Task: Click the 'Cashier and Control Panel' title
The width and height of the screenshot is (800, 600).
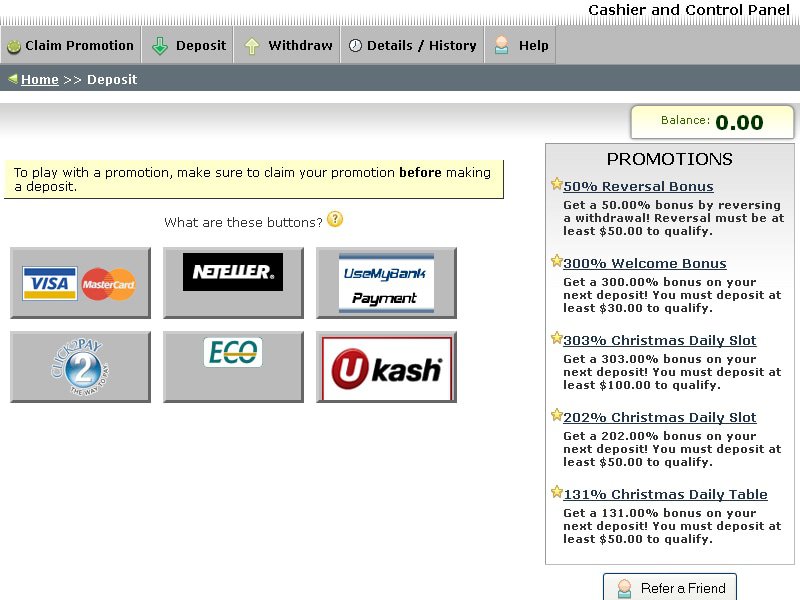Action: pos(689,10)
